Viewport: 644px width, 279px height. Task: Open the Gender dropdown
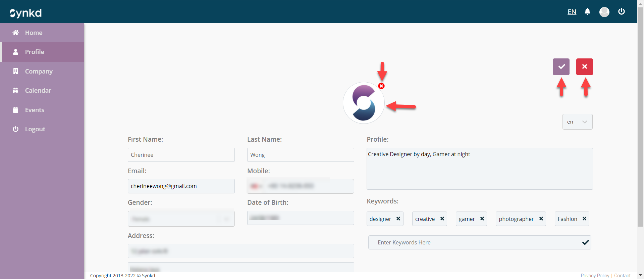click(181, 219)
